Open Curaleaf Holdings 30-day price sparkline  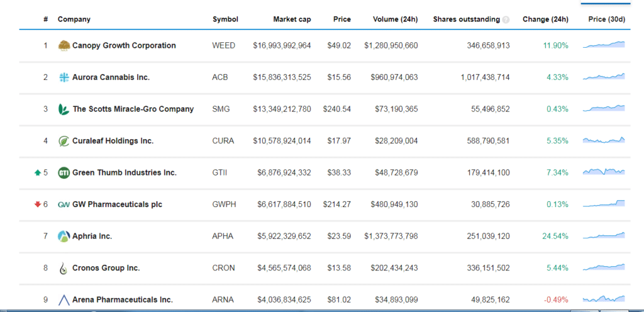(x=604, y=140)
